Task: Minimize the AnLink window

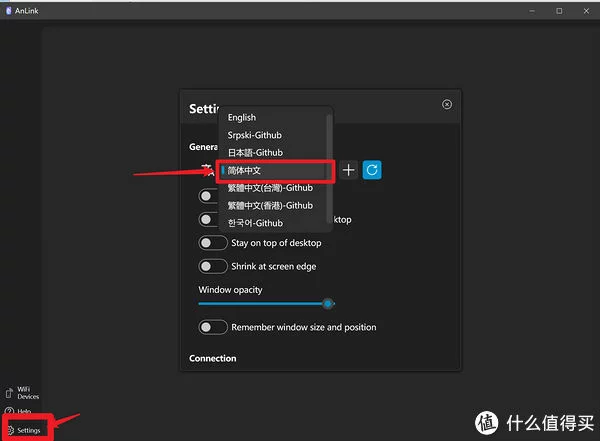Action: pyautogui.click(x=532, y=11)
